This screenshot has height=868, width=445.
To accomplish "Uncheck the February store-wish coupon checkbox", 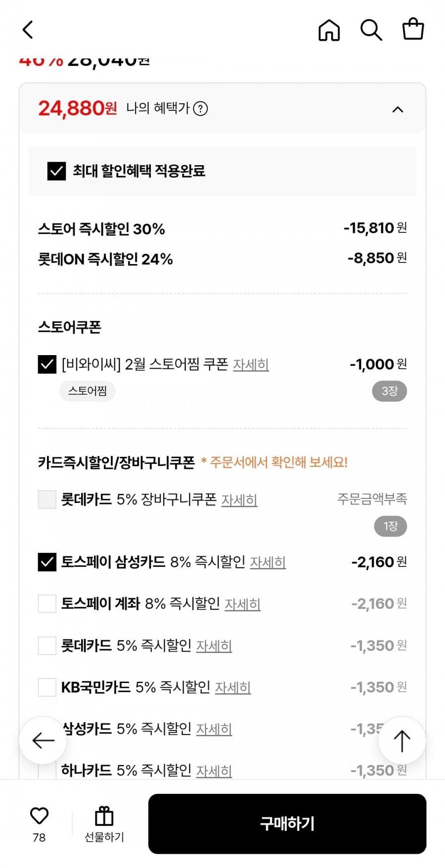I will (47, 365).
